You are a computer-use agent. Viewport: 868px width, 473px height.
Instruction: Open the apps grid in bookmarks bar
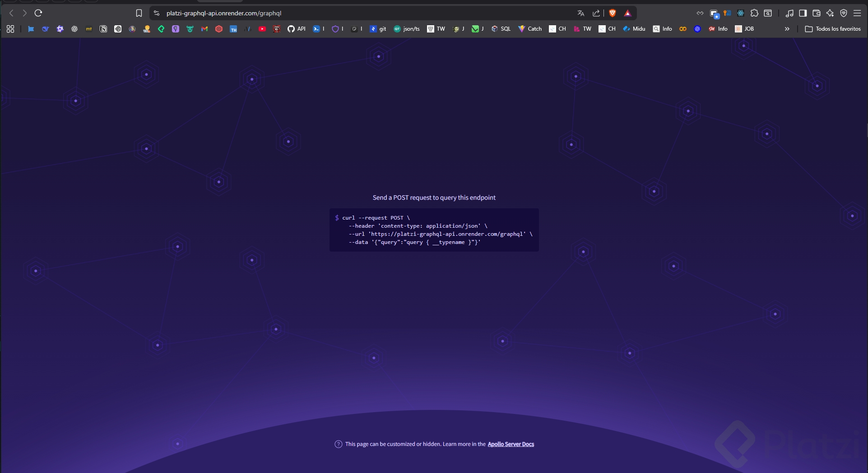point(10,29)
